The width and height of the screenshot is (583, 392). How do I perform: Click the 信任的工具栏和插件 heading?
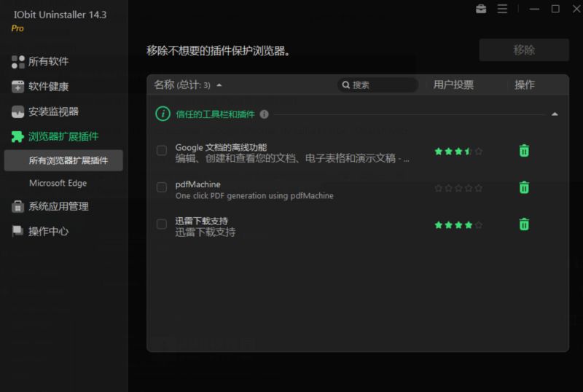click(x=215, y=114)
